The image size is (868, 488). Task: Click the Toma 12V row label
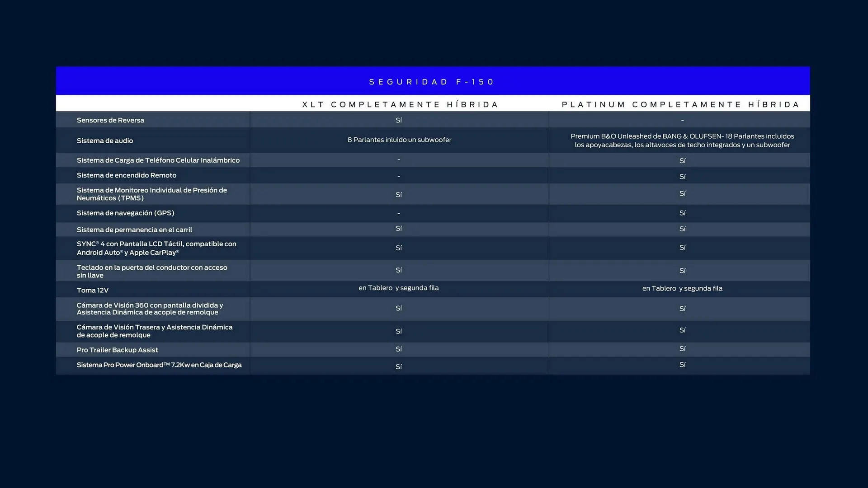(x=92, y=290)
